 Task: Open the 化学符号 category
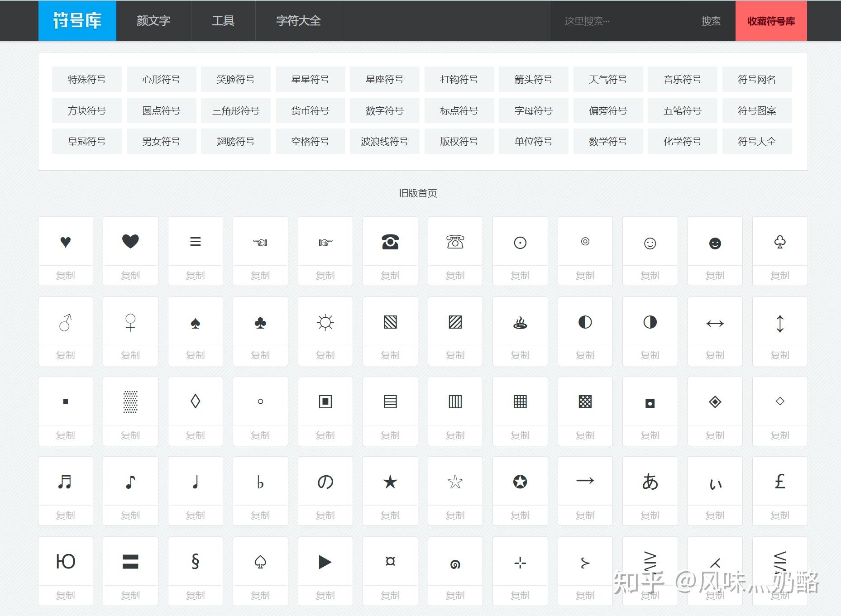683,141
